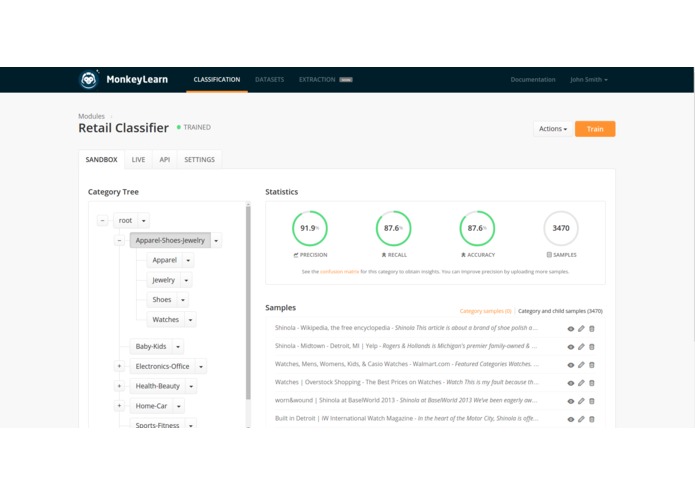View the Shinola Wikipedia sample with eye icon
695x494 pixels.
tap(570, 329)
